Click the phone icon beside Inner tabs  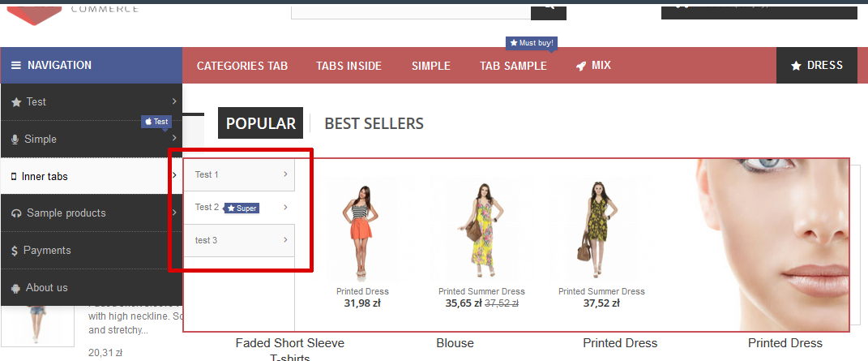[x=14, y=177]
